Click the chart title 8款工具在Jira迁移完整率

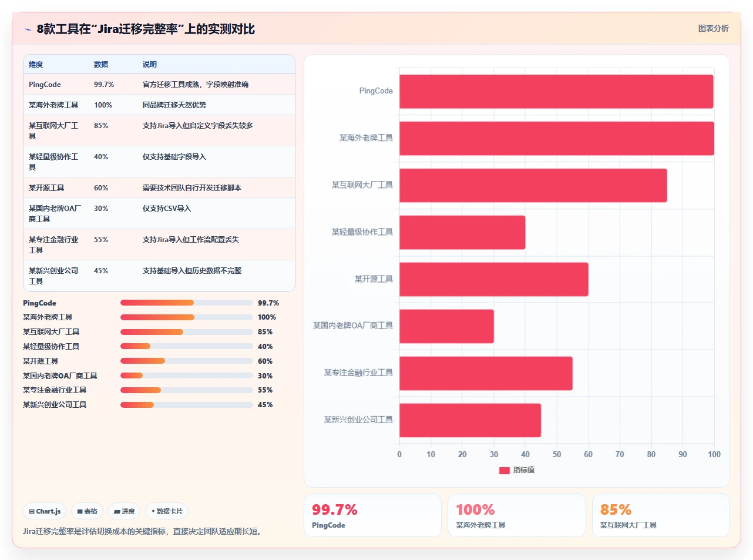click(x=146, y=29)
